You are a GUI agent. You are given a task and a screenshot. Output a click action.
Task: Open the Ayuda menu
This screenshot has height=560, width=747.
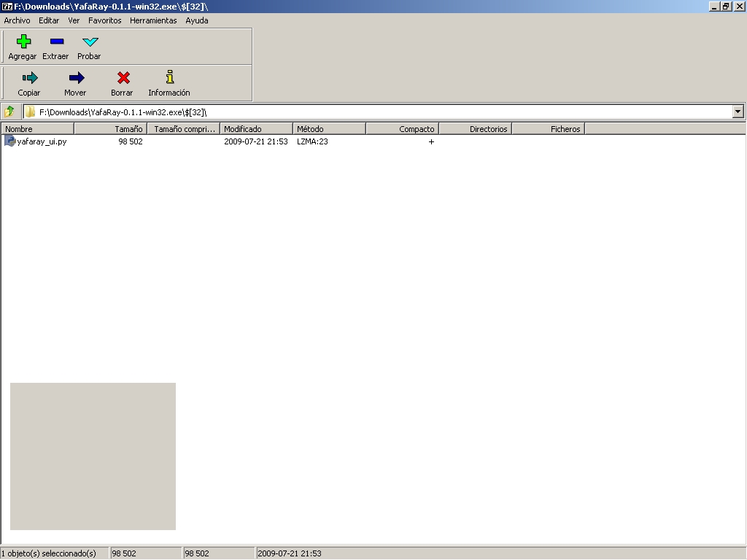coord(197,20)
